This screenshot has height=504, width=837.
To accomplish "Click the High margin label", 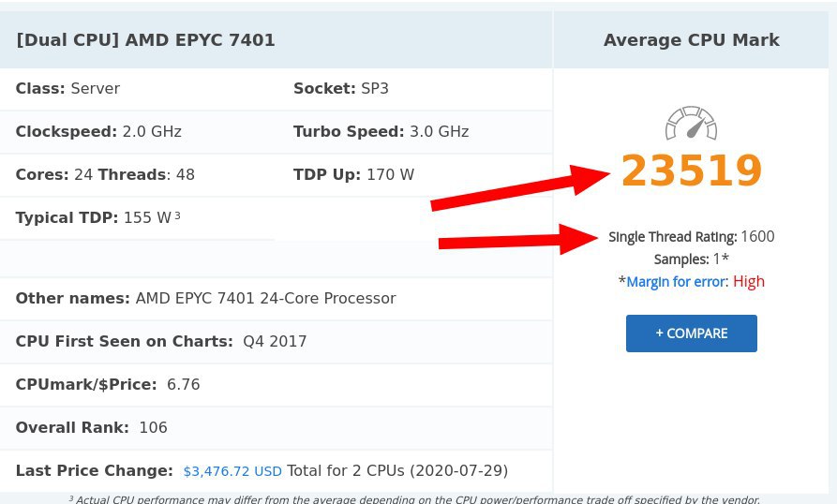I will 748,282.
